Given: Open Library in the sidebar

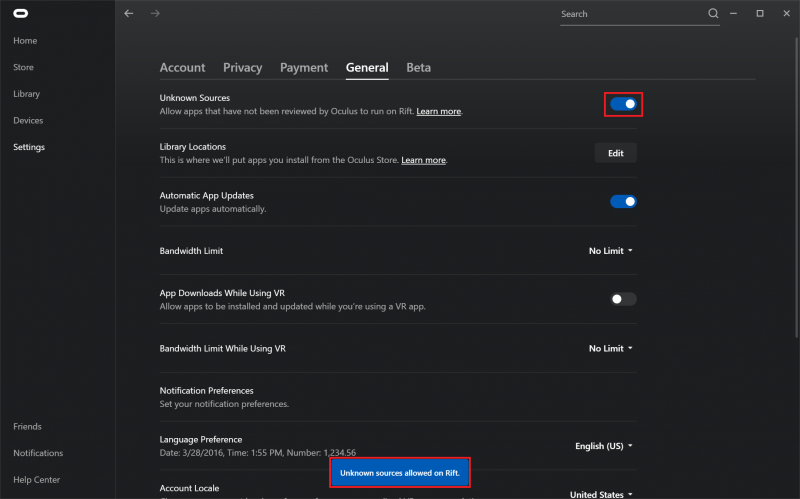Looking at the screenshot, I should pyautogui.click(x=27, y=94).
